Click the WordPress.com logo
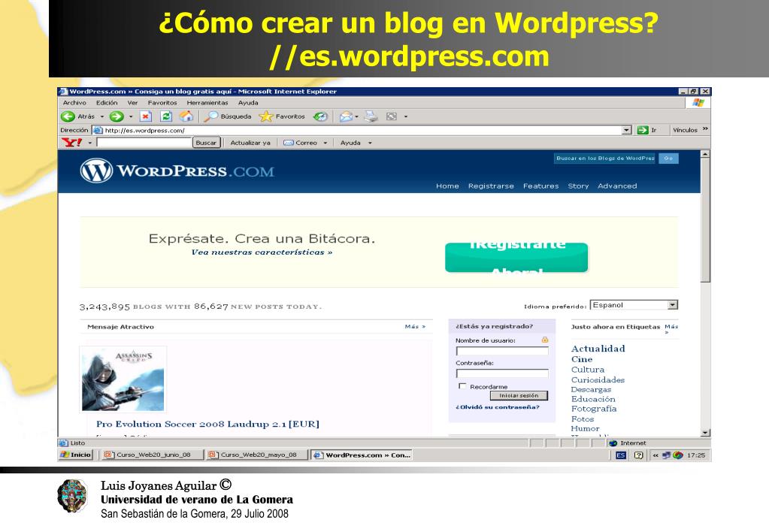 pyautogui.click(x=177, y=171)
